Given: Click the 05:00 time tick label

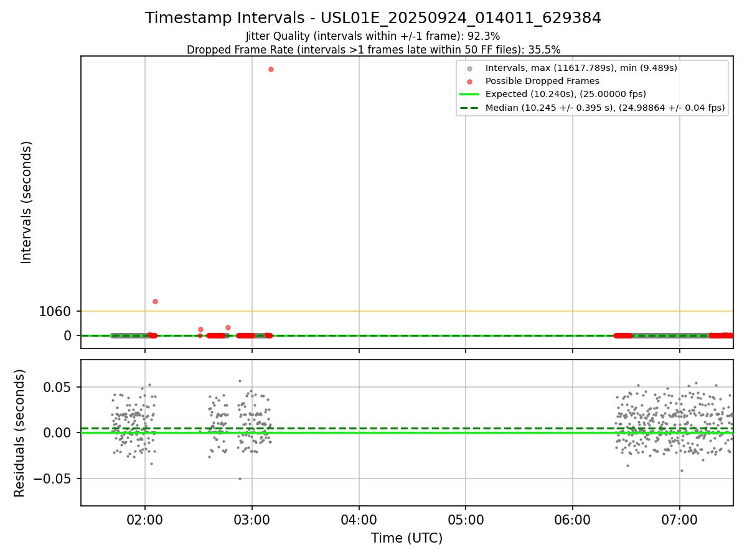Looking at the screenshot, I should tap(466, 519).
